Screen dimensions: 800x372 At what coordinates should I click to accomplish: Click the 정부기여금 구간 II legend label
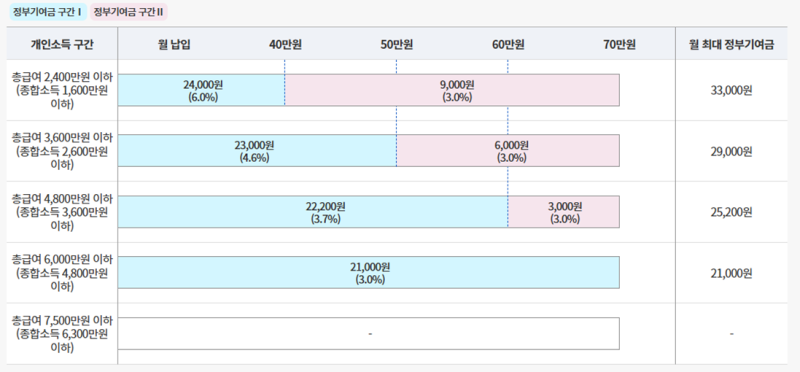tap(129, 11)
